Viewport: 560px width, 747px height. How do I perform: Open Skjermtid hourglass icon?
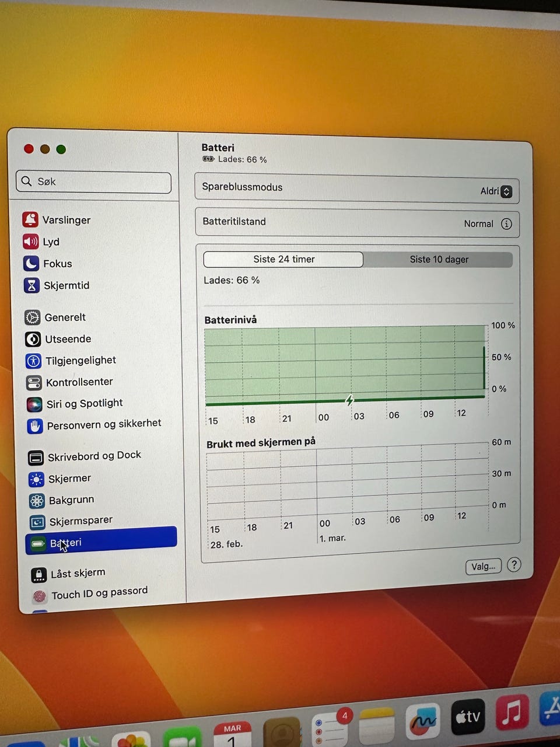point(32,285)
